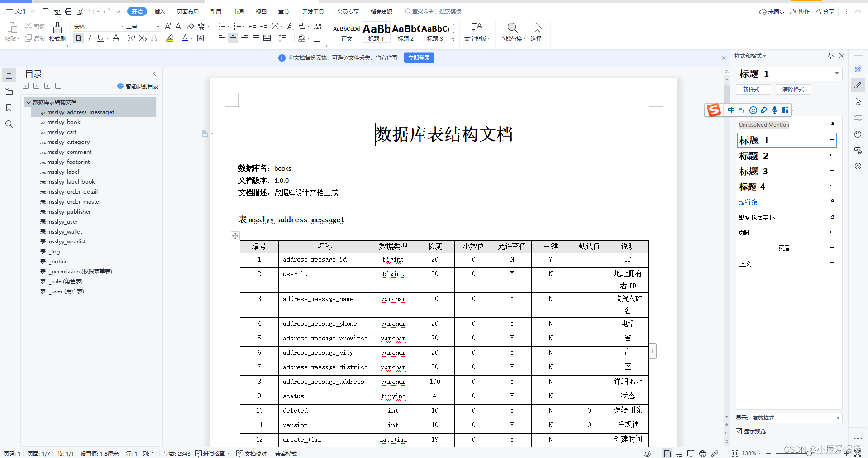The width and height of the screenshot is (868, 458).
Task: Apply italic formatting to the text
Action: click(89, 38)
